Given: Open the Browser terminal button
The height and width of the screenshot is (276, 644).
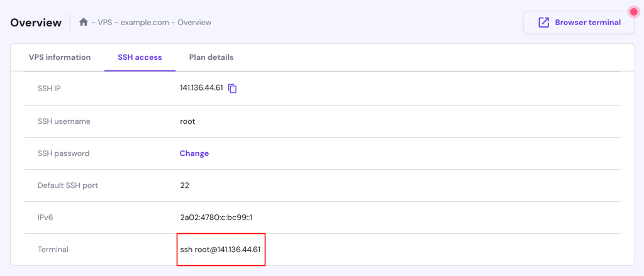Looking at the screenshot, I should [579, 23].
